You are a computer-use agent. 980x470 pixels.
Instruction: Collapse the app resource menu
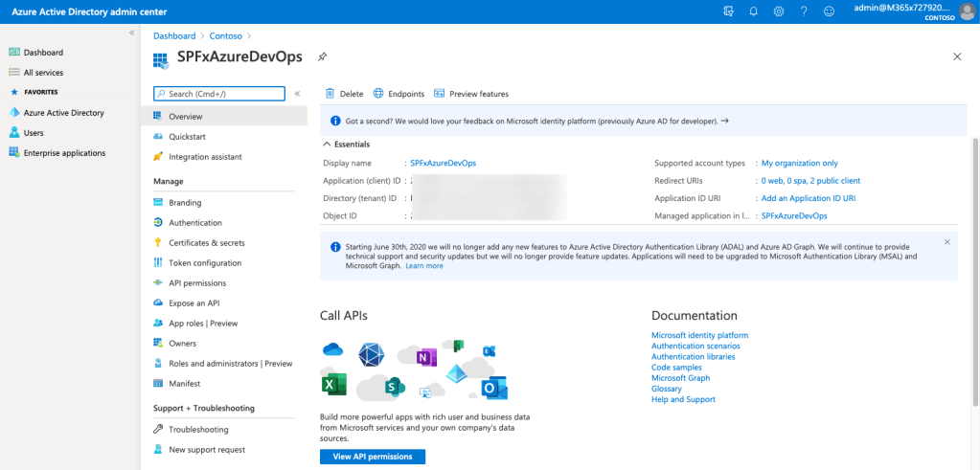pyautogui.click(x=297, y=94)
